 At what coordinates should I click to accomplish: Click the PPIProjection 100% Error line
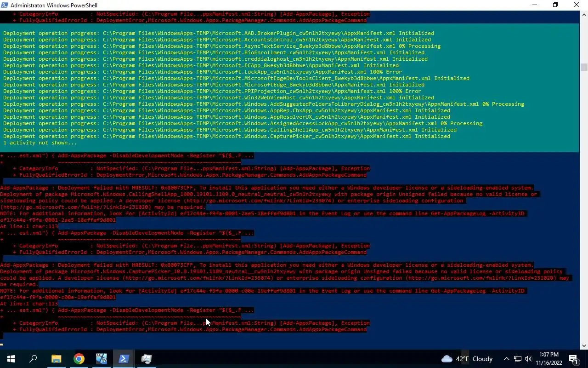212,91
